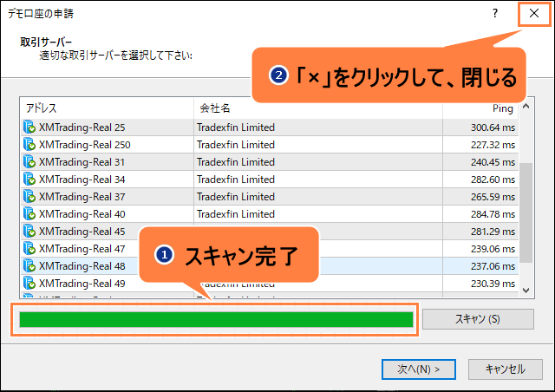Viewport: 555px width, 392px height.
Task: Click the 240.45 ms ping value
Action: (x=493, y=162)
